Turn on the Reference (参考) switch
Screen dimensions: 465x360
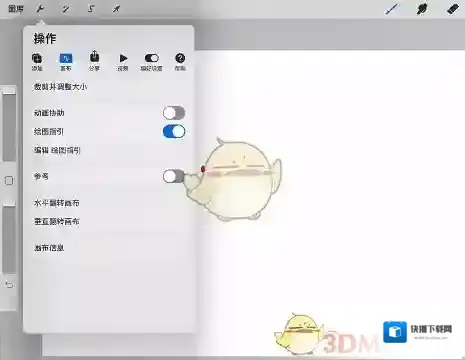(x=173, y=176)
